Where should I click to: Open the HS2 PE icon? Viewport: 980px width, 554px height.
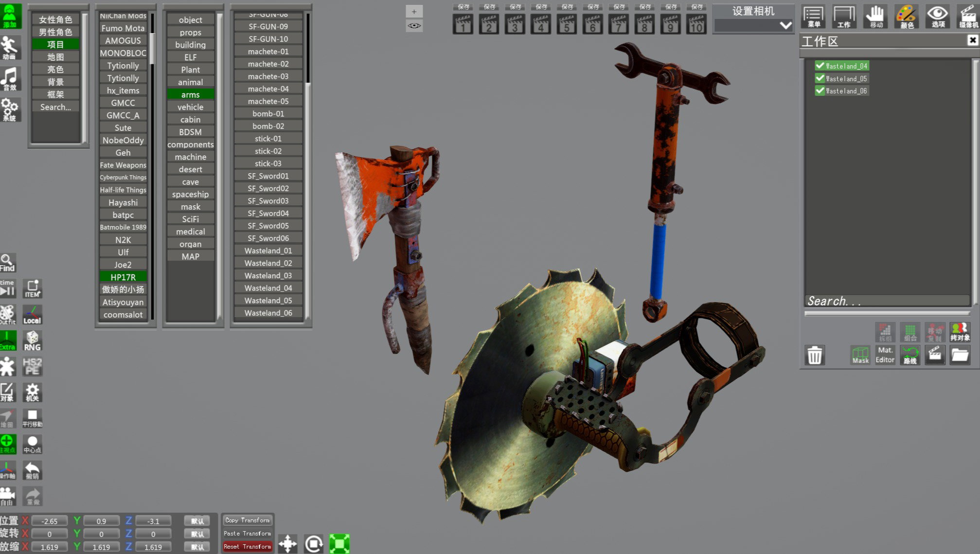33,366
